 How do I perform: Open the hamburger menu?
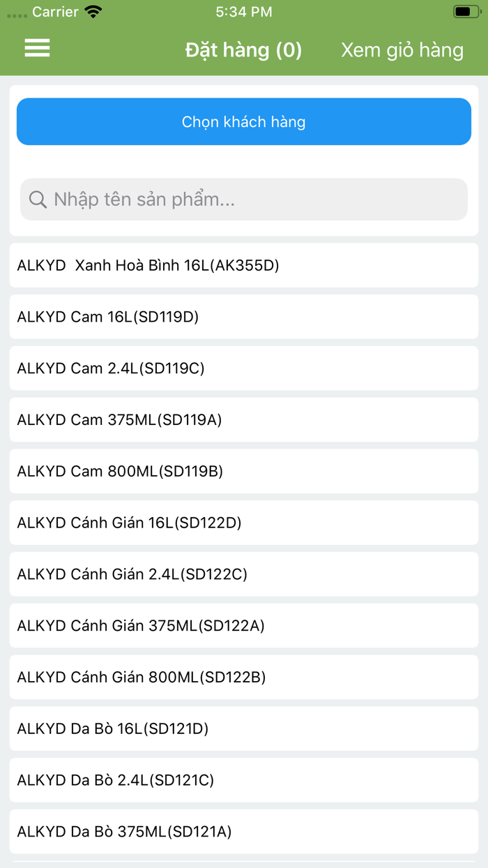[x=37, y=48]
